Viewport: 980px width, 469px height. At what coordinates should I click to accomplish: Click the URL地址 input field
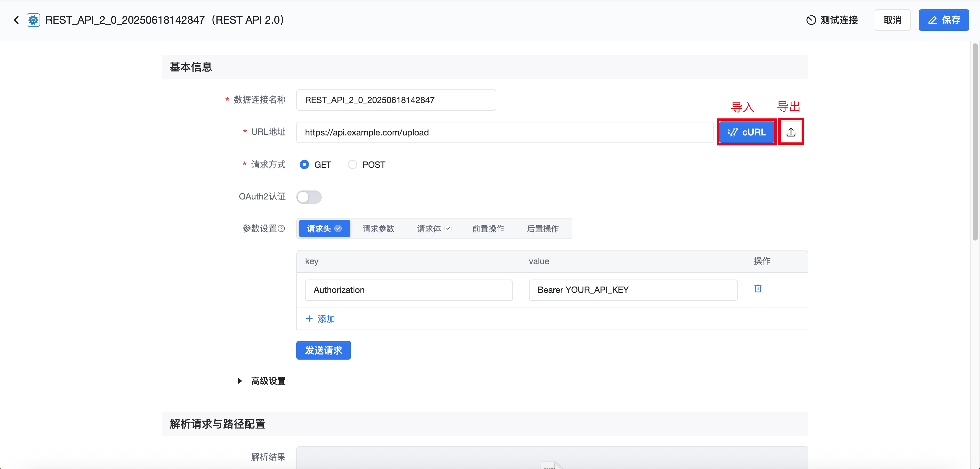504,132
